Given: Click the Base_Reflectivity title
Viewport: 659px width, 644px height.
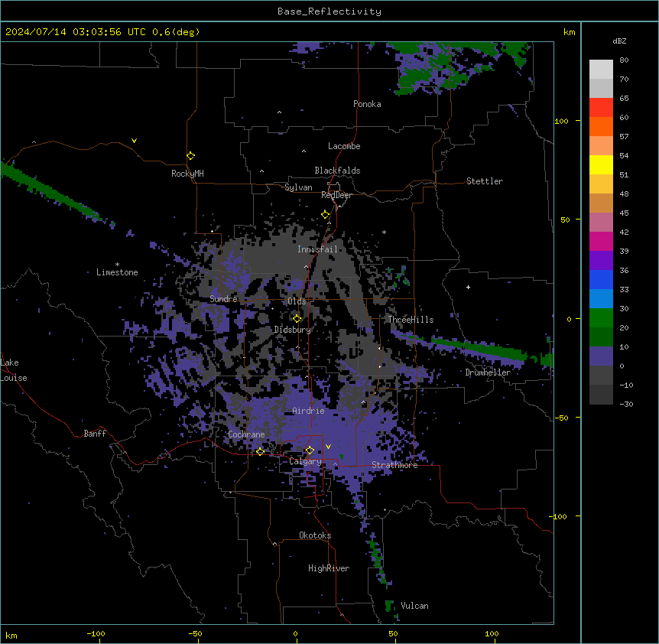Looking at the screenshot, I should coord(329,11).
